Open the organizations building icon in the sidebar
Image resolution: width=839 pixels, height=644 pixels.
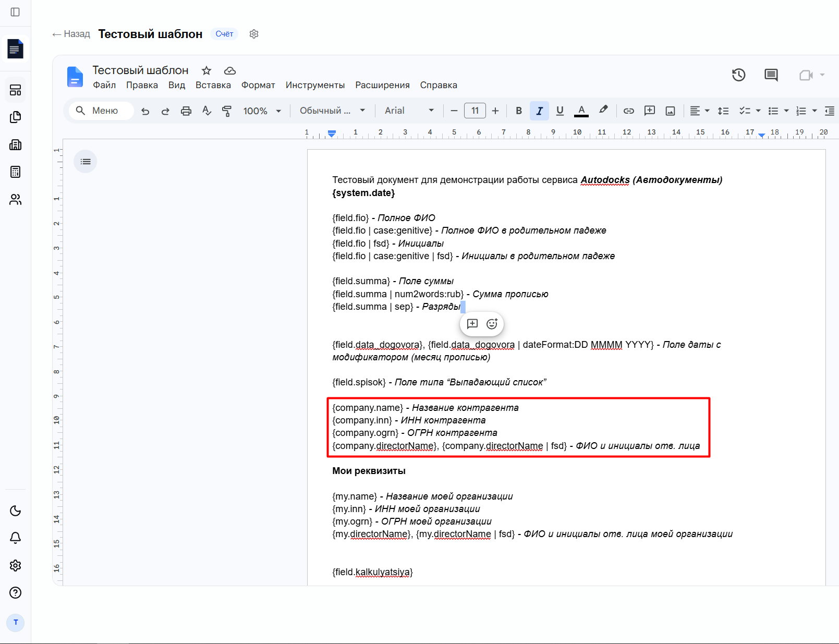(x=15, y=144)
